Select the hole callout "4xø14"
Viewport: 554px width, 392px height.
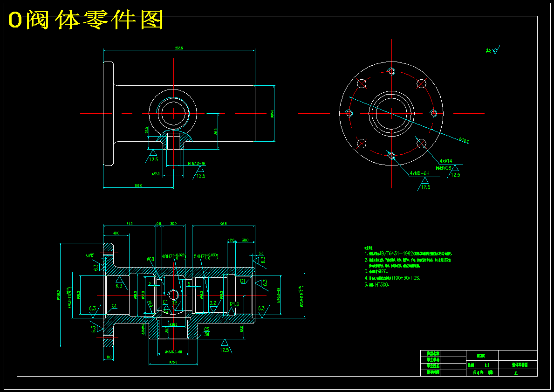click(x=446, y=161)
